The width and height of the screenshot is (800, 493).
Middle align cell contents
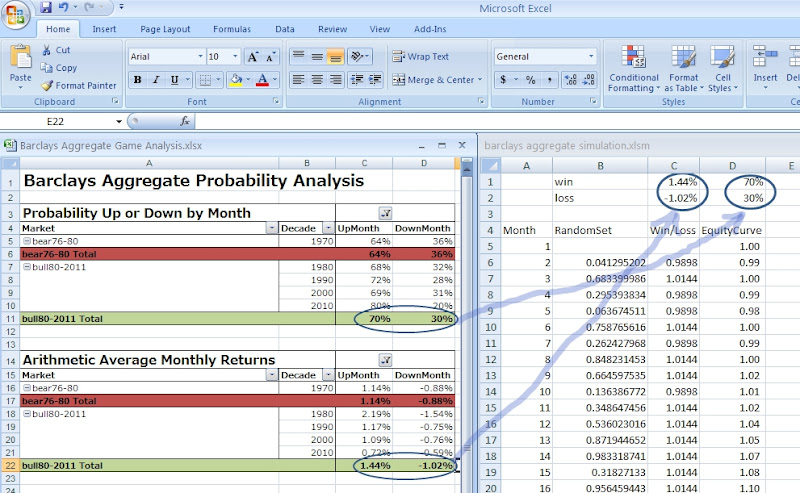point(317,56)
